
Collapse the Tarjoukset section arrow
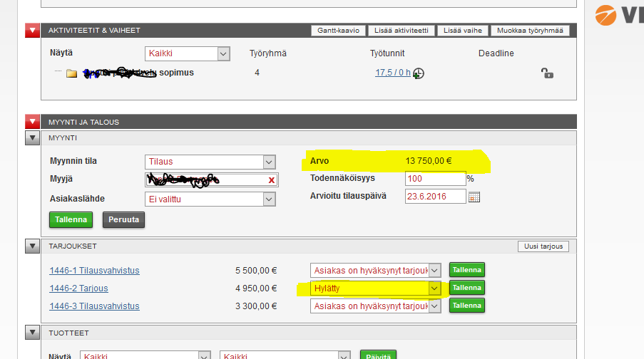click(x=32, y=246)
